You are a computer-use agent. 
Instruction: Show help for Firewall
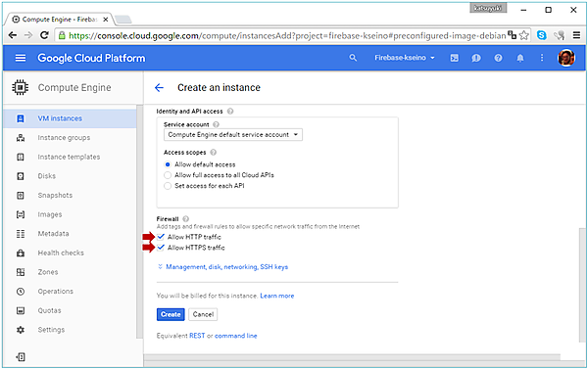[x=185, y=219]
